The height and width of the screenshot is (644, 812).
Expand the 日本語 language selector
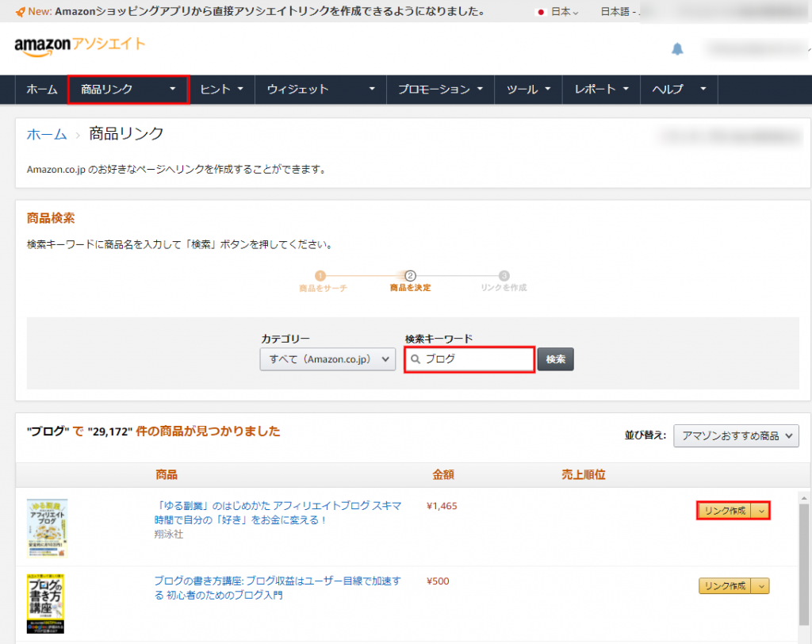[x=619, y=12]
